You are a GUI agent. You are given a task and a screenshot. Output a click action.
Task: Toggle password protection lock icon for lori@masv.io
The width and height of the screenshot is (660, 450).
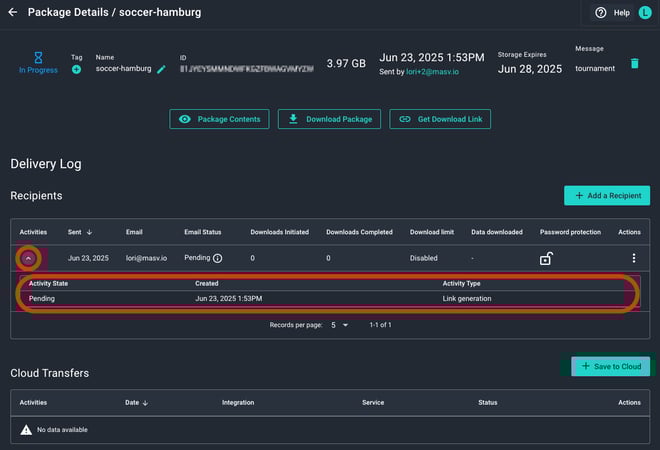click(x=546, y=258)
